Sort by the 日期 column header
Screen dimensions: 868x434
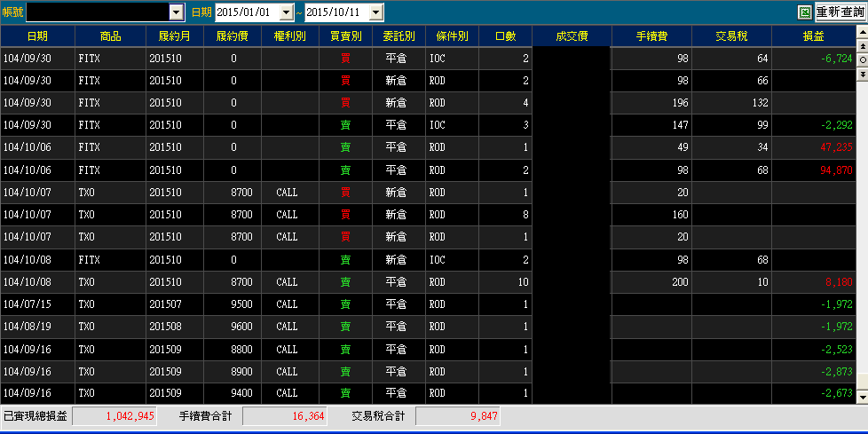click(37, 36)
